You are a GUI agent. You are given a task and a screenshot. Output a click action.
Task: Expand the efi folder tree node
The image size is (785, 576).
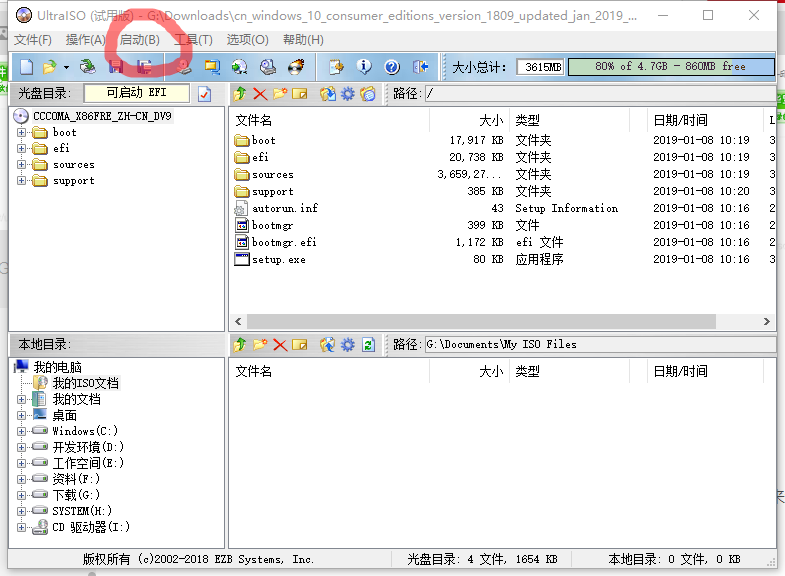click(22, 149)
